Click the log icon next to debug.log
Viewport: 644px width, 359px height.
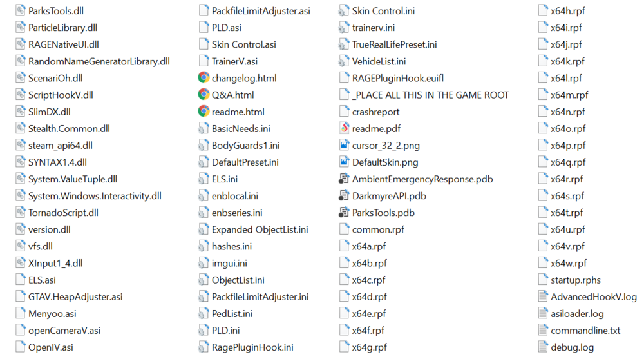(x=543, y=347)
